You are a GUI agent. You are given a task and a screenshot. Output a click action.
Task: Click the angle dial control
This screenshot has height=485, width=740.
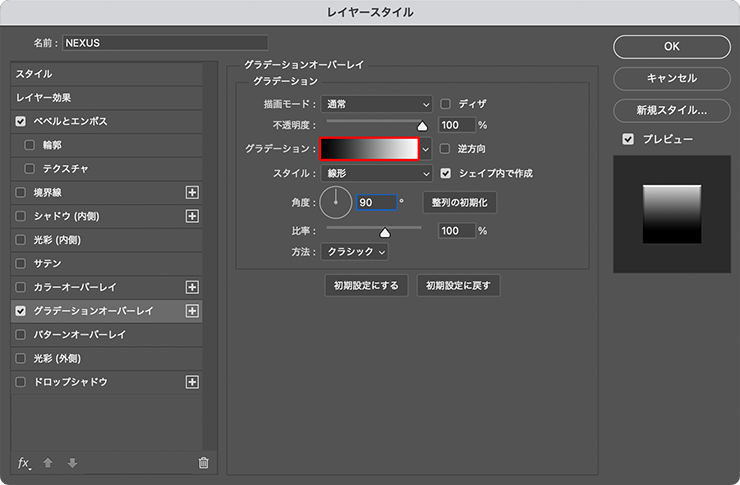336,202
